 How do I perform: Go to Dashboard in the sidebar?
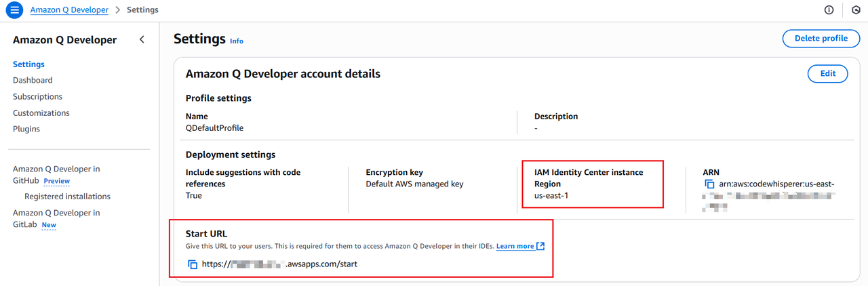click(33, 80)
